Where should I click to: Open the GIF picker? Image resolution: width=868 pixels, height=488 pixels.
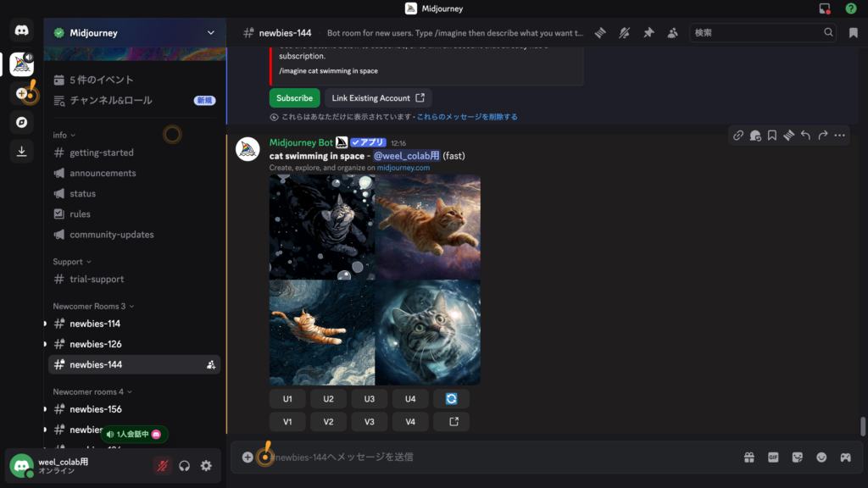773,457
